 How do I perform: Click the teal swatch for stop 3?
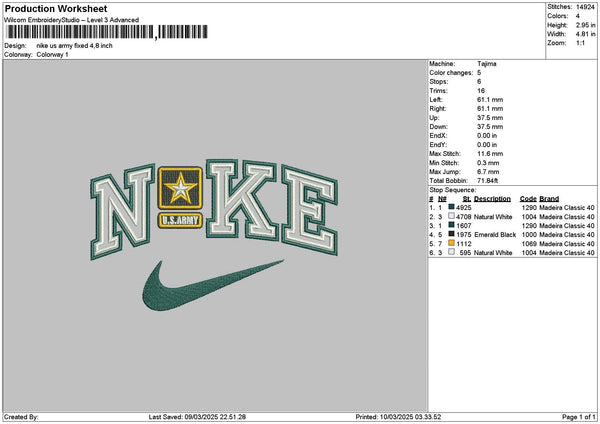click(452, 225)
